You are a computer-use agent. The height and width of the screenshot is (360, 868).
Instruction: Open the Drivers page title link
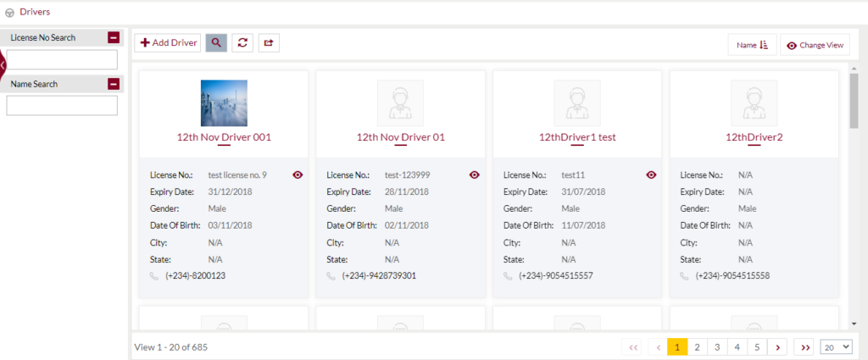tap(35, 12)
